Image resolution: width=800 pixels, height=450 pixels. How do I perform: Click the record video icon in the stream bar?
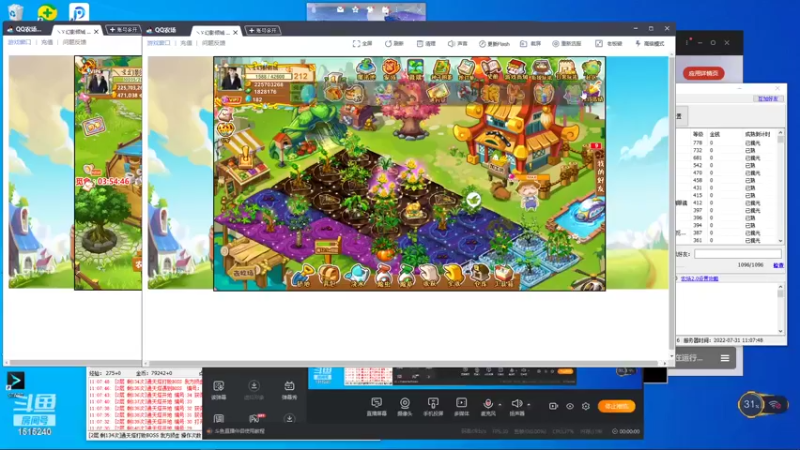[553, 406]
